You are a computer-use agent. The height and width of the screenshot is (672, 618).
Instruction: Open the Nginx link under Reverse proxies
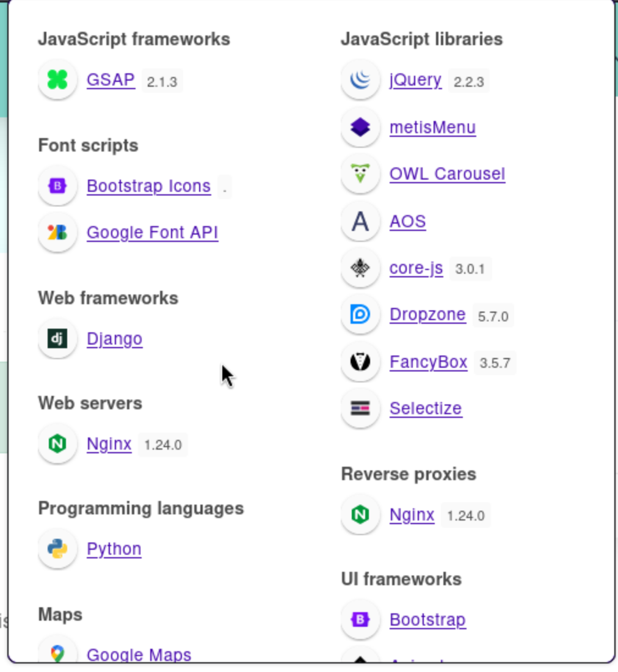pos(412,515)
